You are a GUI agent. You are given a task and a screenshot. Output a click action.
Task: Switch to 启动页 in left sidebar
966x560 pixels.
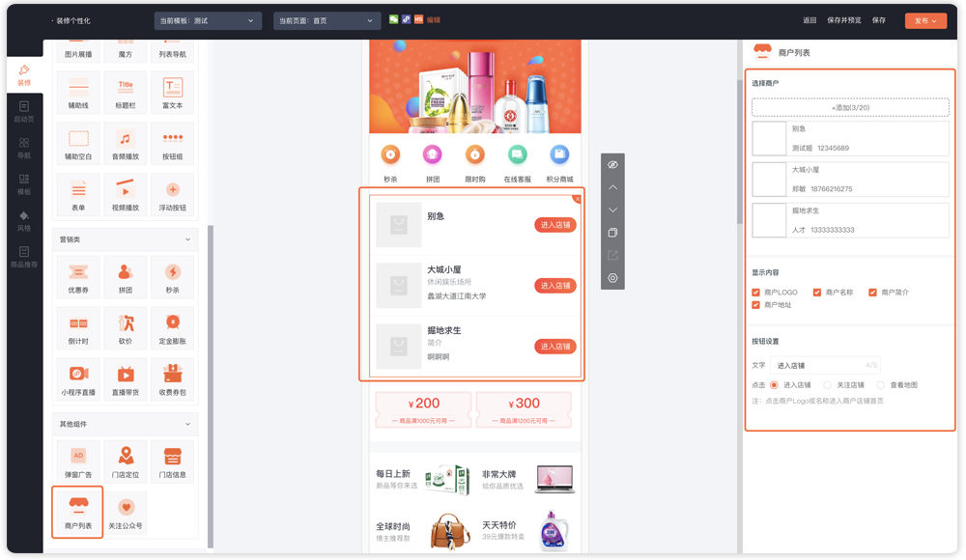tap(24, 111)
